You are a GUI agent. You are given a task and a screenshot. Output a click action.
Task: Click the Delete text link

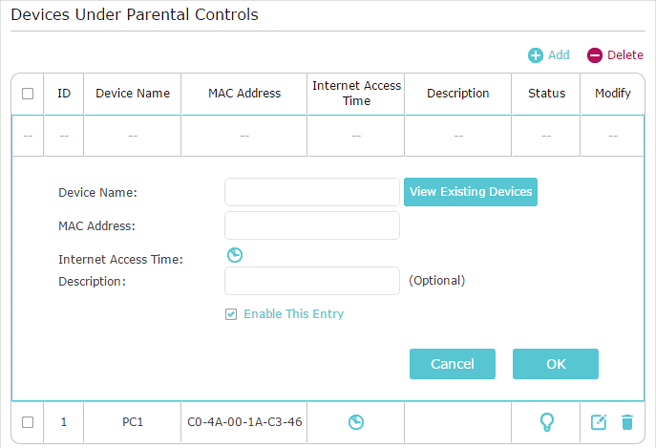(625, 55)
